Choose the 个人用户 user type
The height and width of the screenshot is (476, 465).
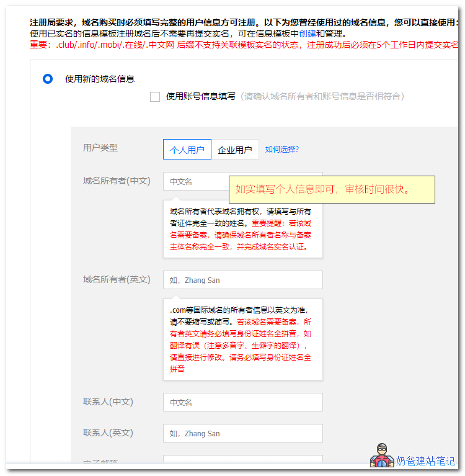tap(187, 150)
